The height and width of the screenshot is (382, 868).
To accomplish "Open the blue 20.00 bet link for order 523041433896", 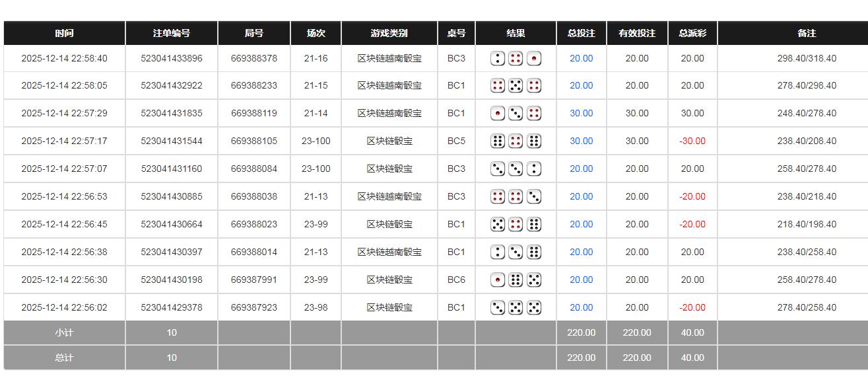I will (581, 59).
